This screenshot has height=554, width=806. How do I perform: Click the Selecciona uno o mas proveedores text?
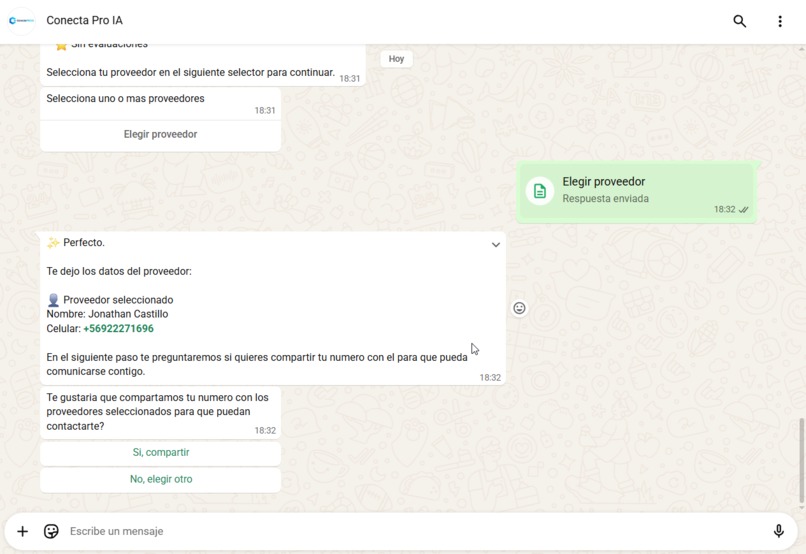[x=125, y=99]
